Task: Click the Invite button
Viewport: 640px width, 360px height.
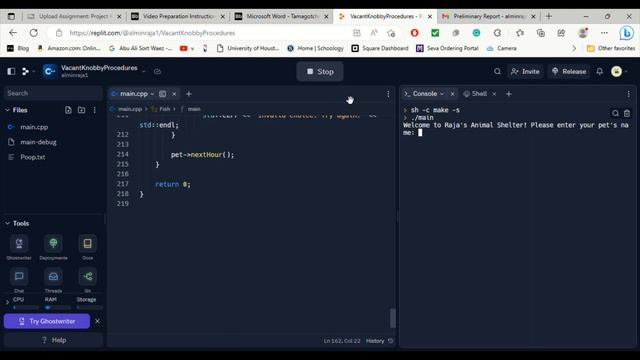Action: coord(525,71)
